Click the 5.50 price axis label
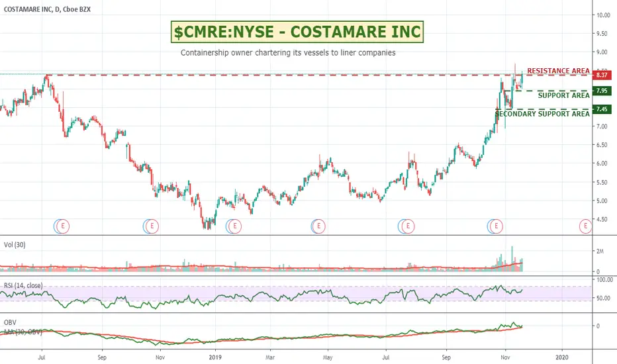This screenshot has width=617, height=364. (602, 182)
